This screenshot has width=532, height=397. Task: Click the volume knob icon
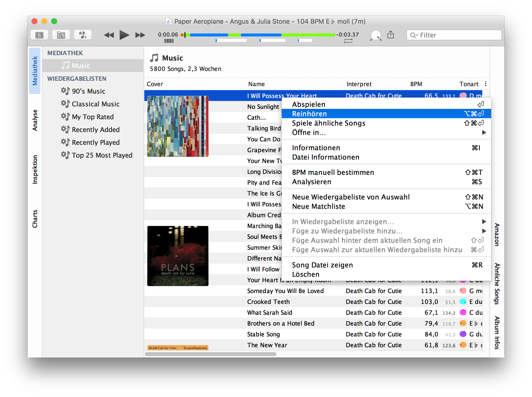click(376, 35)
